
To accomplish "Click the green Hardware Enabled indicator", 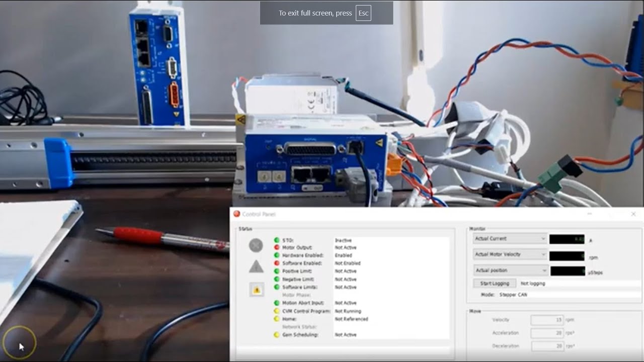I will pyautogui.click(x=277, y=255).
